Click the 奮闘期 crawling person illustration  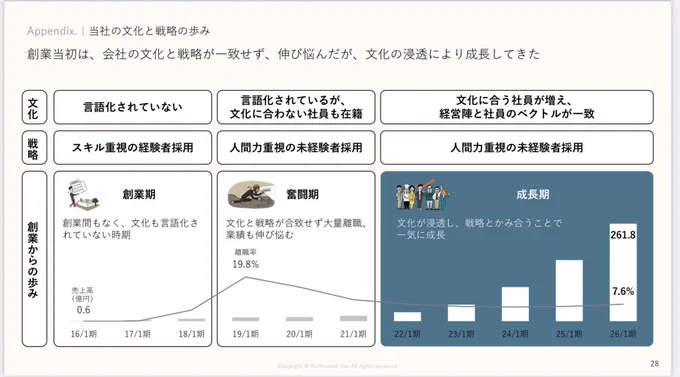[252, 194]
